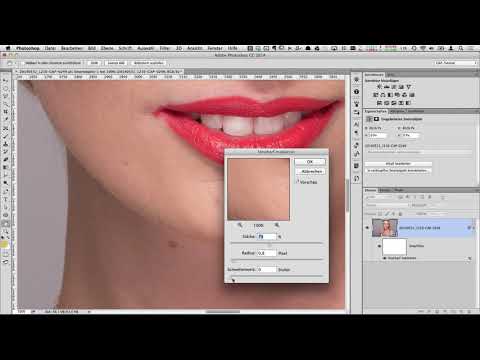Click Inhalt bearbeiten in Properties
Image resolution: width=480 pixels, height=360 pixels.
[x=398, y=164]
